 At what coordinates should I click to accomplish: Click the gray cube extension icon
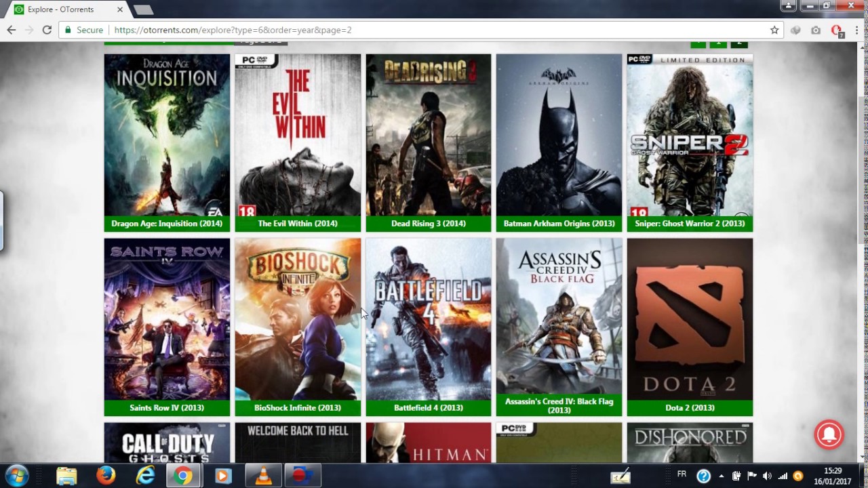795,30
